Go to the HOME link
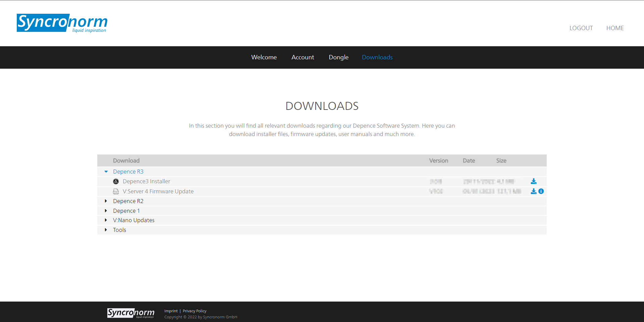 [x=615, y=28]
